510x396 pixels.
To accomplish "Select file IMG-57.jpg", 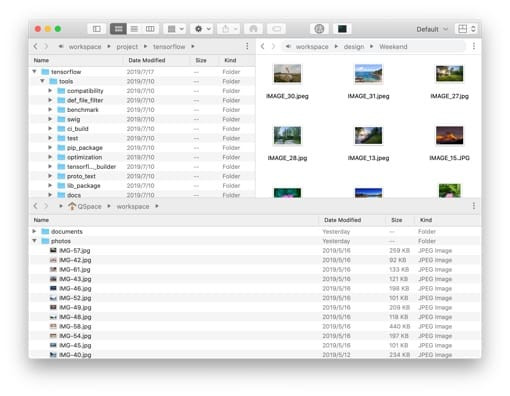I will [x=255, y=250].
